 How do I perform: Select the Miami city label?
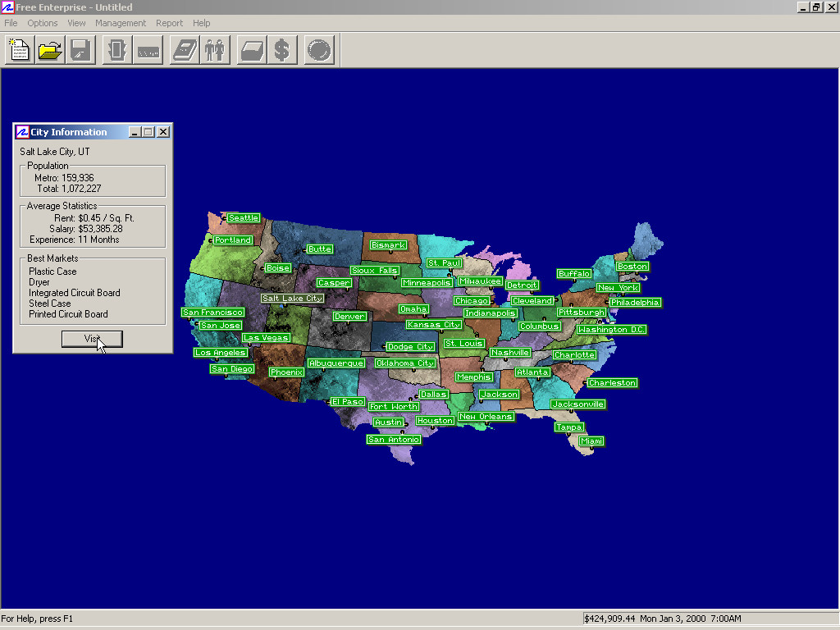tap(592, 441)
